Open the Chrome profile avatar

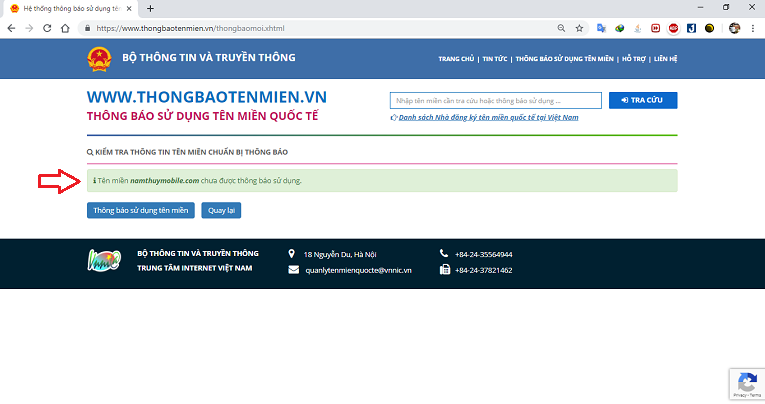pyautogui.click(x=734, y=28)
